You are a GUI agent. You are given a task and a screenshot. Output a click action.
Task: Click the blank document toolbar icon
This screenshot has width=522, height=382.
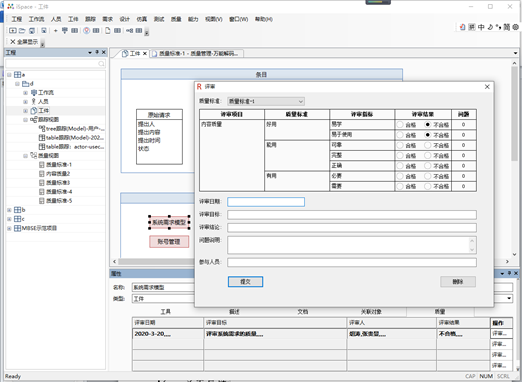click(x=108, y=31)
